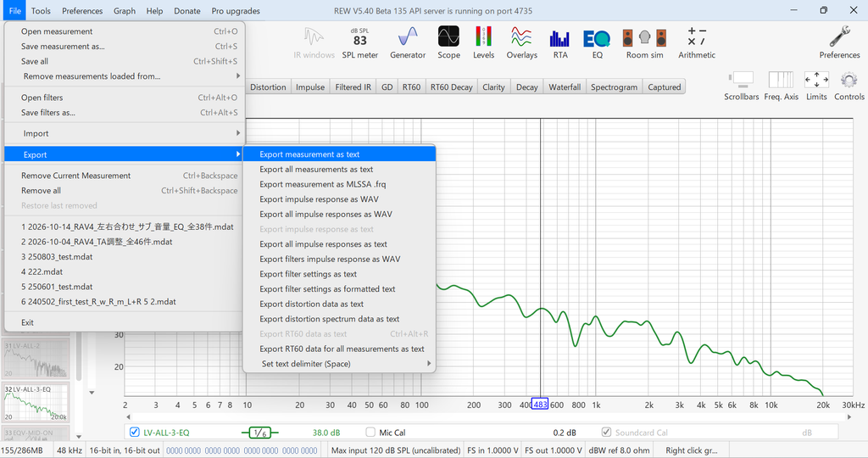Choose Export filter settings as formatted text
Screen dimensions: 868x458
pos(339,289)
